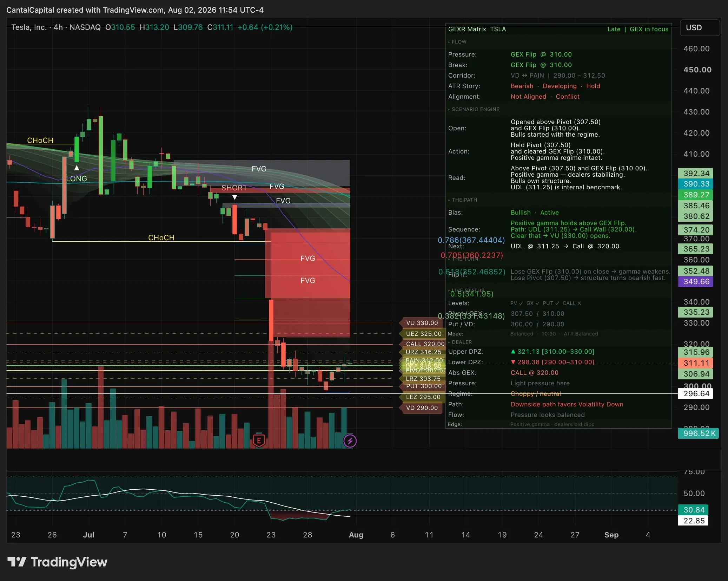This screenshot has height=581, width=728.
Task: Click the "Bullish · Active" bias value
Action: tap(535, 213)
